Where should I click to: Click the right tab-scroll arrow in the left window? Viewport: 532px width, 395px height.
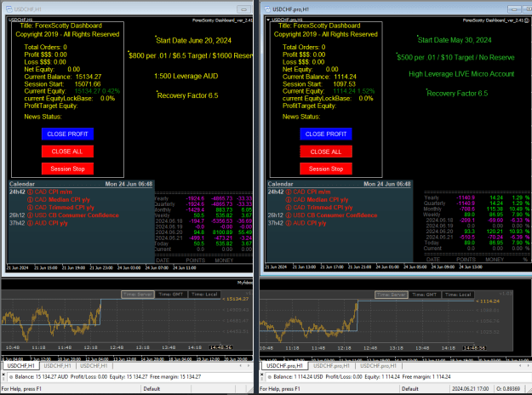249,366
